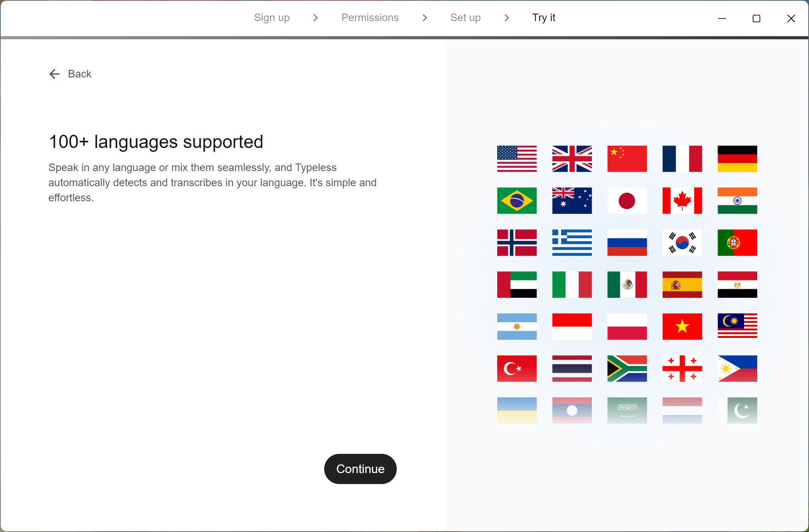Image resolution: width=809 pixels, height=532 pixels.
Task: Select the Germany flag icon
Action: 737,159
